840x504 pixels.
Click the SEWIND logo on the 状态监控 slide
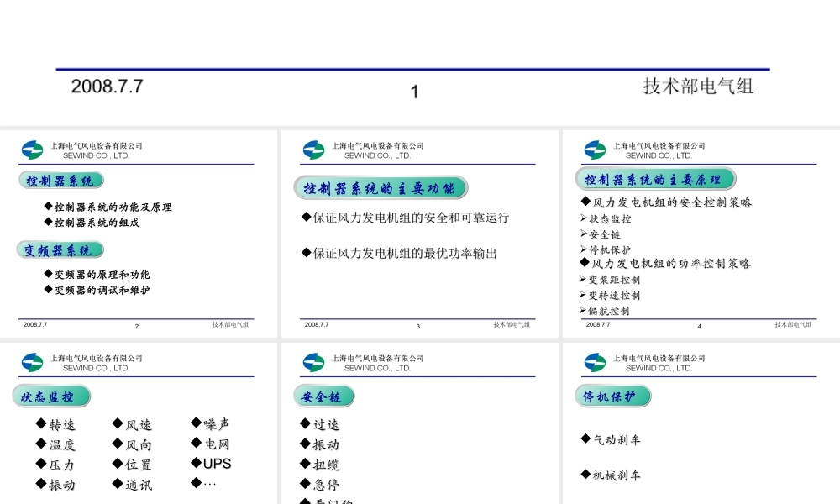(x=32, y=363)
